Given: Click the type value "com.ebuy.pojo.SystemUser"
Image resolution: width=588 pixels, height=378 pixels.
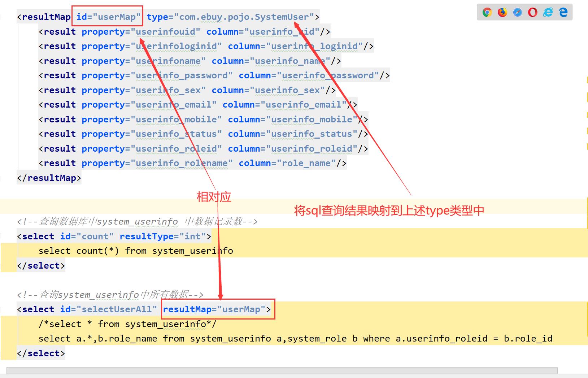Looking at the screenshot, I should pos(244,17).
